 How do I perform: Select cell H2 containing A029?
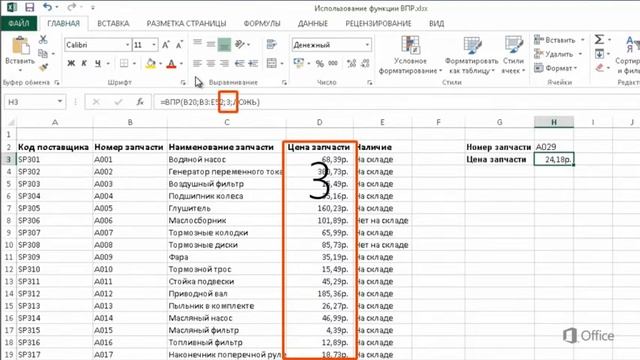[553, 147]
